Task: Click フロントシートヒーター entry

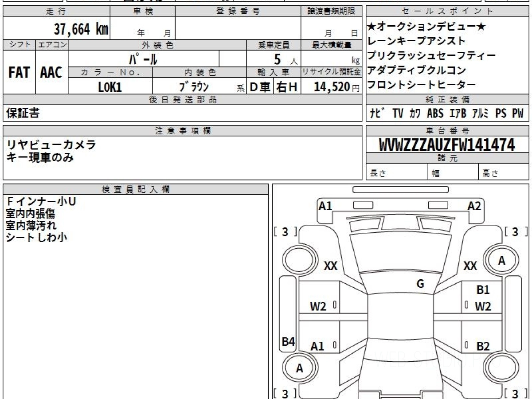Action: 422,85
